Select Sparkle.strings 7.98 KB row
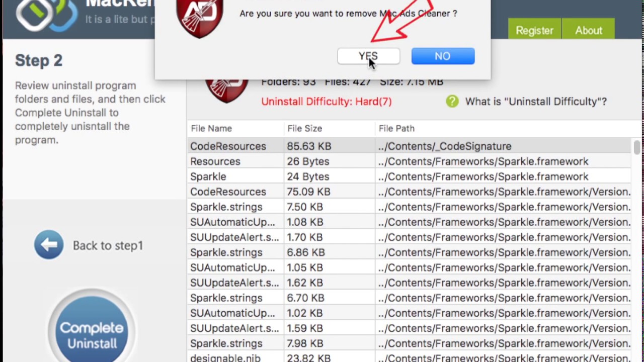 (410, 343)
